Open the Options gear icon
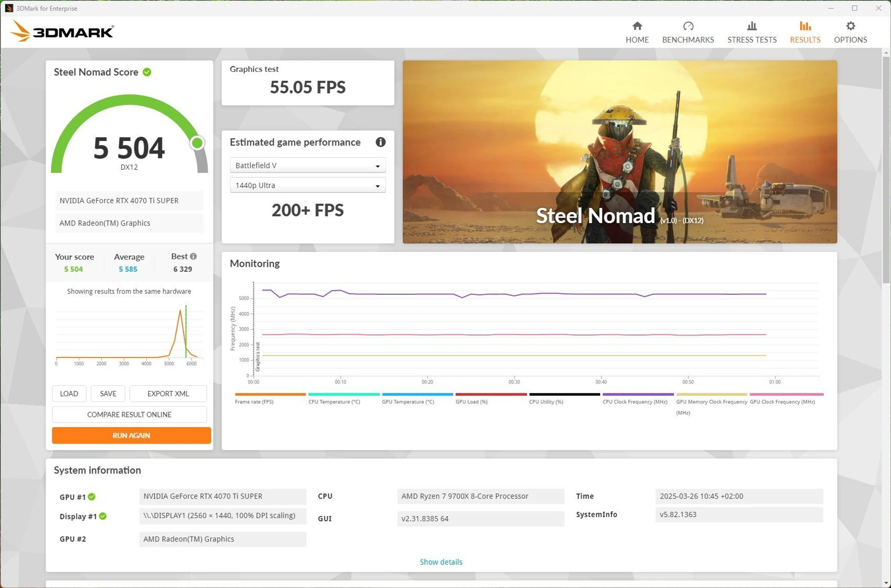 coord(850,26)
